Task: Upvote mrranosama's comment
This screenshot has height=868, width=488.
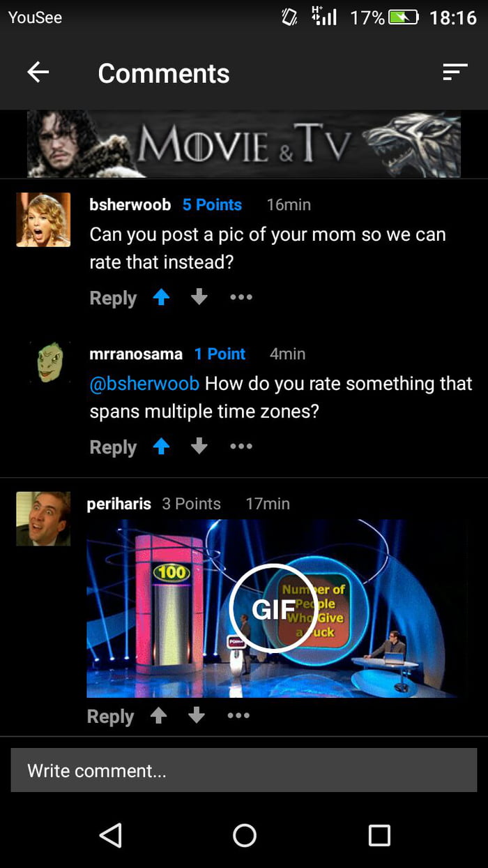Action: [x=161, y=447]
